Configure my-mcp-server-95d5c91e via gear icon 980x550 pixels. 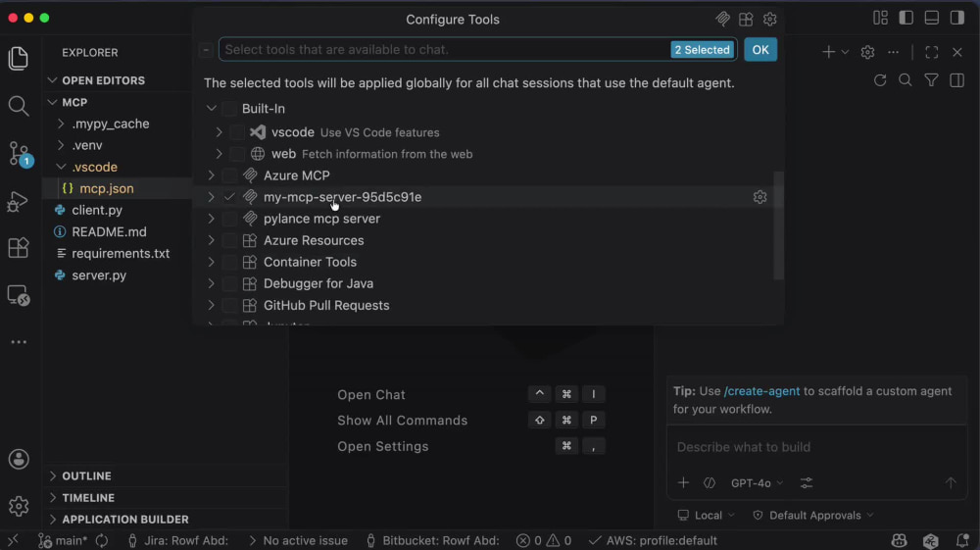pos(760,197)
